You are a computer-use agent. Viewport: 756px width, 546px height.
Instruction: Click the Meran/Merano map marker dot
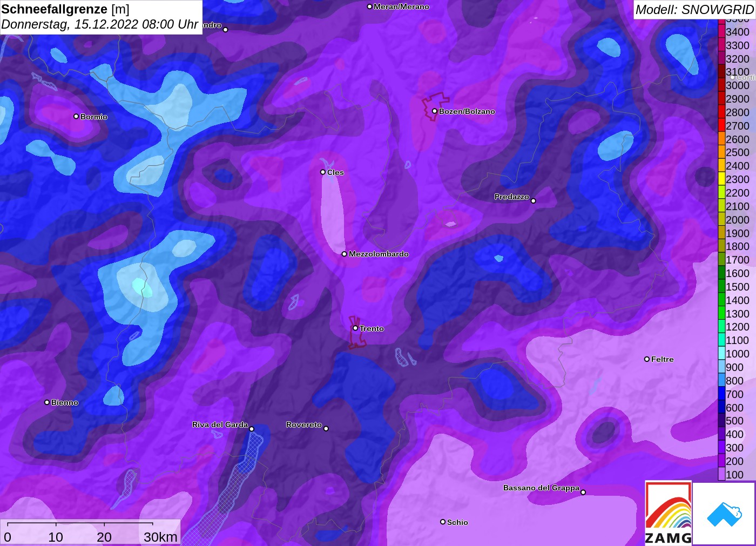tap(369, 6)
